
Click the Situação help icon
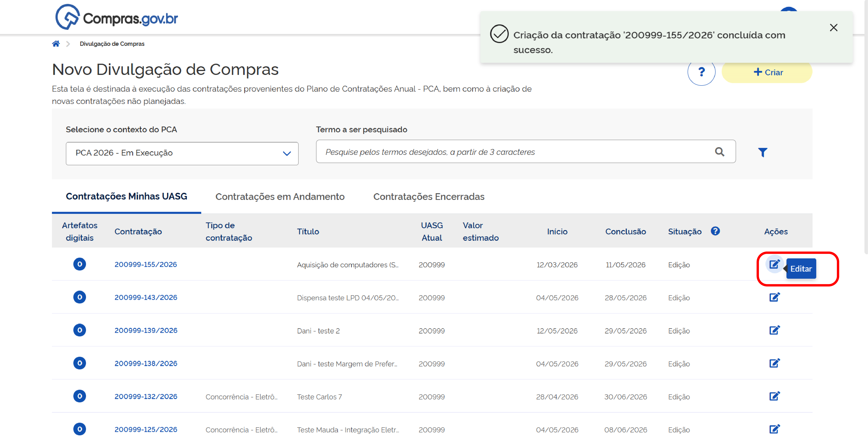click(715, 231)
